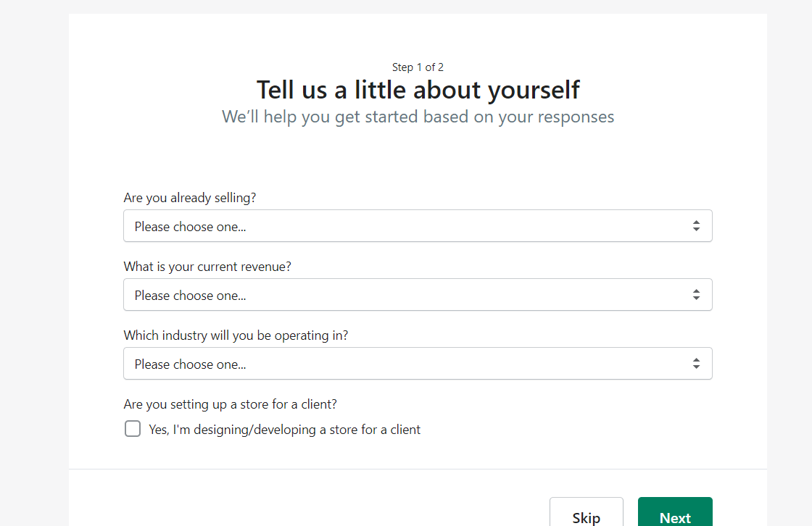Screen dimensions: 812x526
Task: Click the 'Step 1 of 2' indicator text
Action: tap(418, 67)
